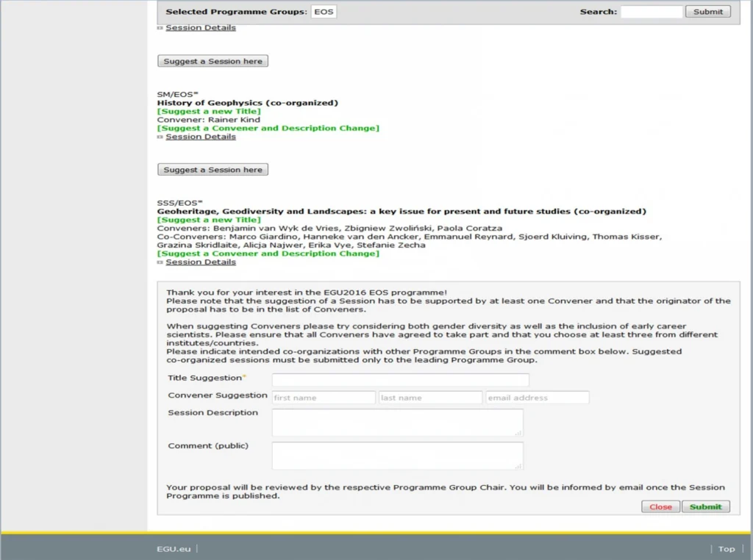This screenshot has height=560, width=753.
Task: Suggest Convener and Description Change for Geoheritage session
Action: pos(268,254)
